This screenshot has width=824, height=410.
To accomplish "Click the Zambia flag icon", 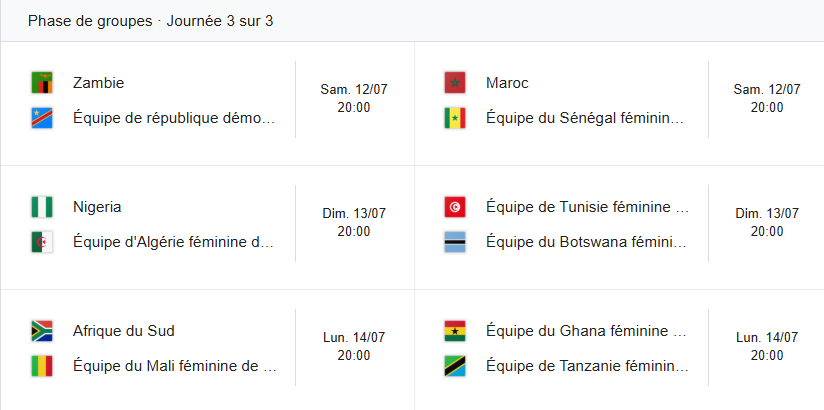I will point(41,83).
